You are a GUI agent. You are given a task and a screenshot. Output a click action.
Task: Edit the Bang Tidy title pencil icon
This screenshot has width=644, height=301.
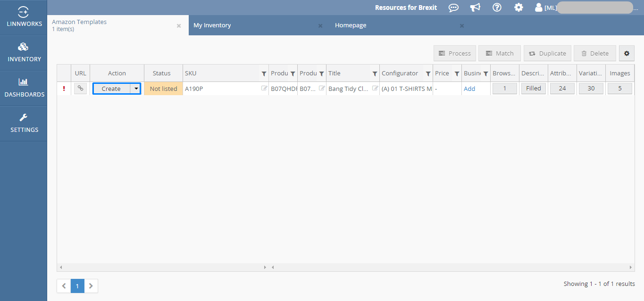(375, 88)
